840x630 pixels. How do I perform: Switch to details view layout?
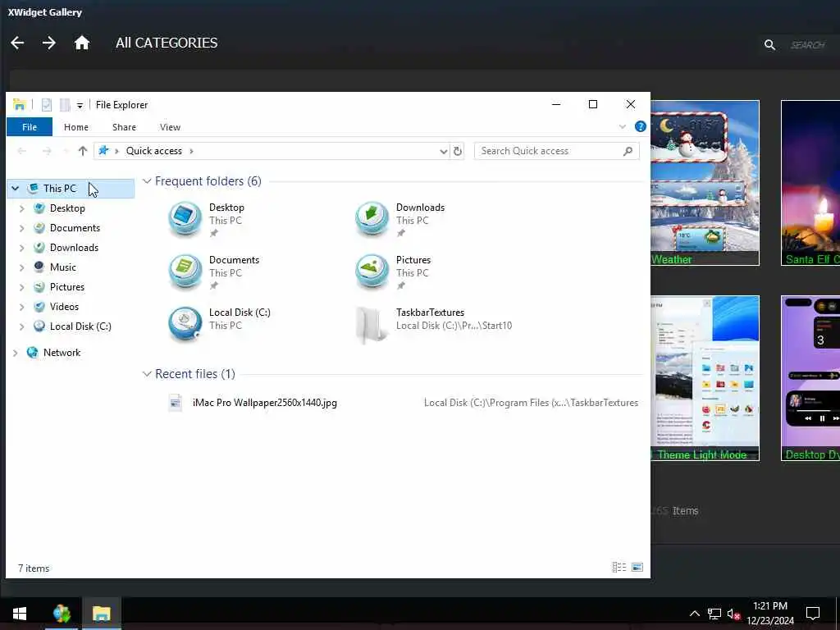coord(619,568)
